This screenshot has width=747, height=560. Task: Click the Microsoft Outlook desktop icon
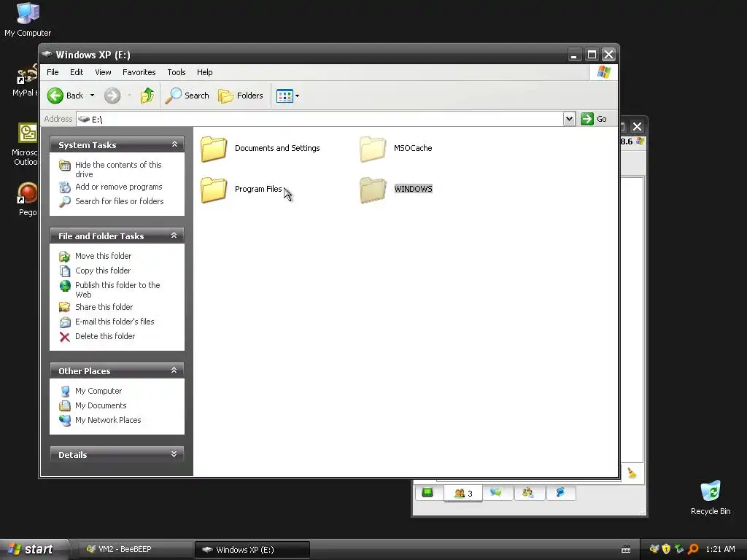tap(25, 144)
